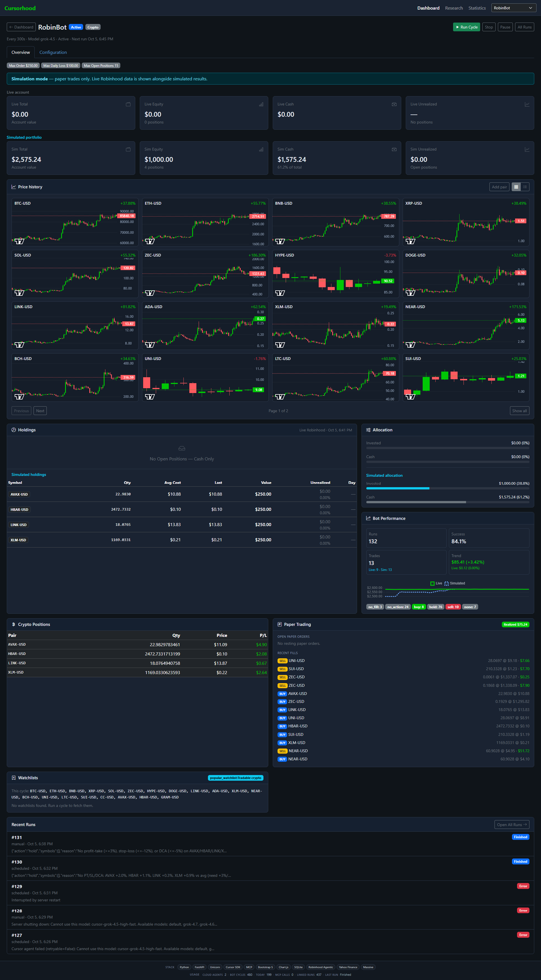Click the empty inbox icon in Holdings
The height and width of the screenshot is (980, 541).
tap(182, 448)
